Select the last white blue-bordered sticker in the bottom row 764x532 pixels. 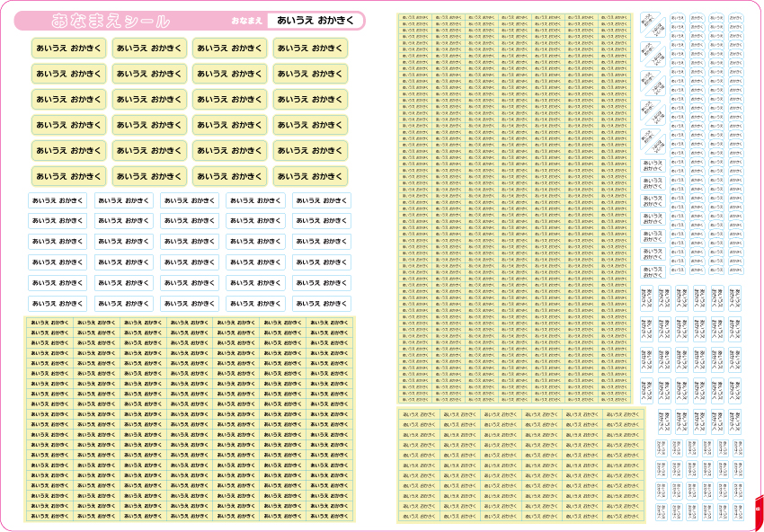322,304
